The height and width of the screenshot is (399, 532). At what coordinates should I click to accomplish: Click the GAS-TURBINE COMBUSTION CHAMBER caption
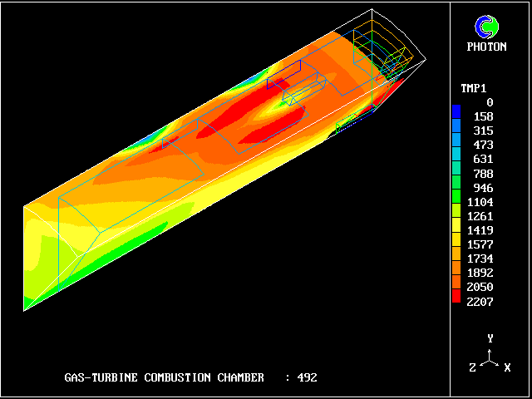[164, 377]
